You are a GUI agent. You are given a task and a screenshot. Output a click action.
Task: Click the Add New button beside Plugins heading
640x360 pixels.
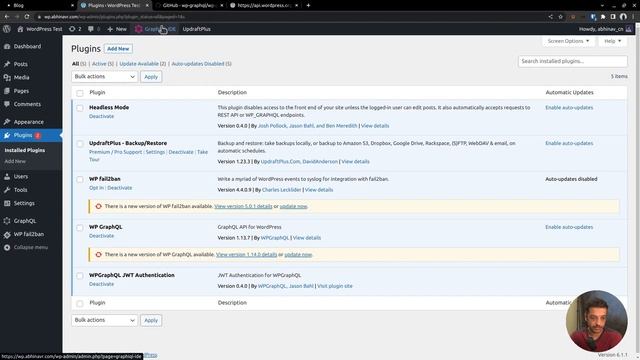coord(118,49)
